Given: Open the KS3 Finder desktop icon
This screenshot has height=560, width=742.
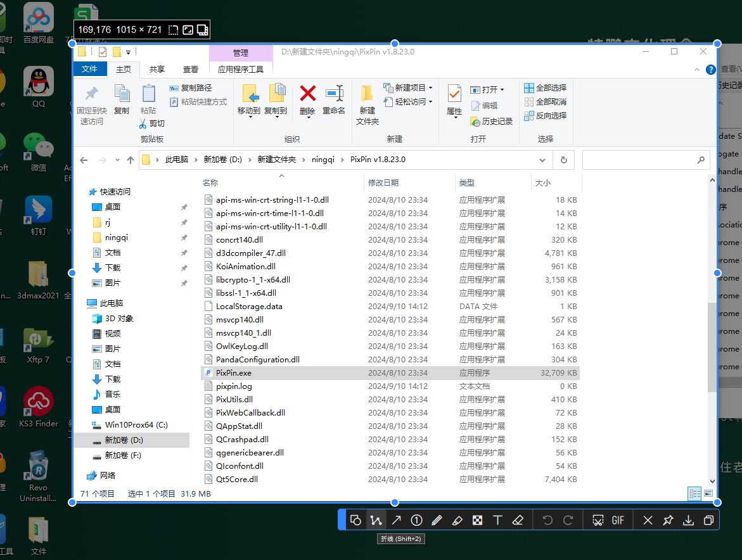Looking at the screenshot, I should tap(38, 407).
